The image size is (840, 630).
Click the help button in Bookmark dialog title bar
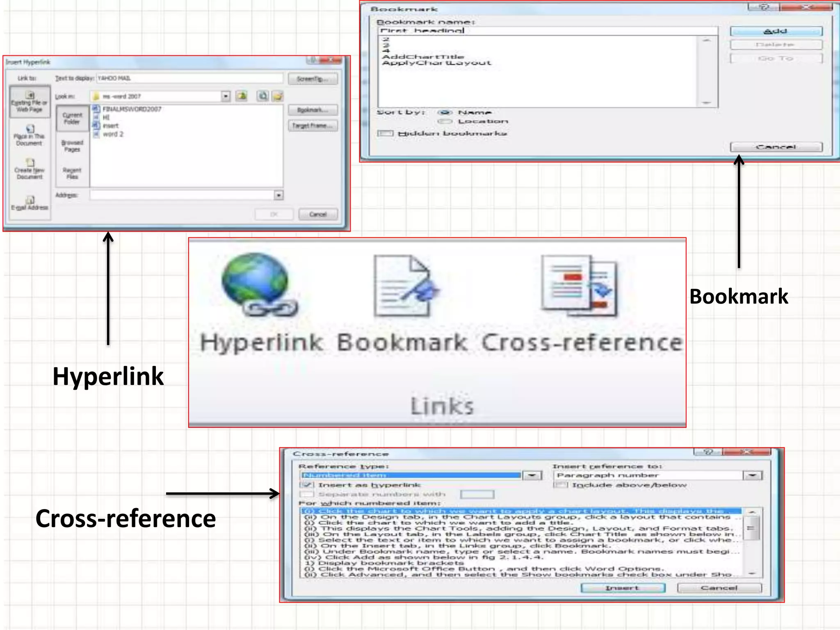(763, 7)
